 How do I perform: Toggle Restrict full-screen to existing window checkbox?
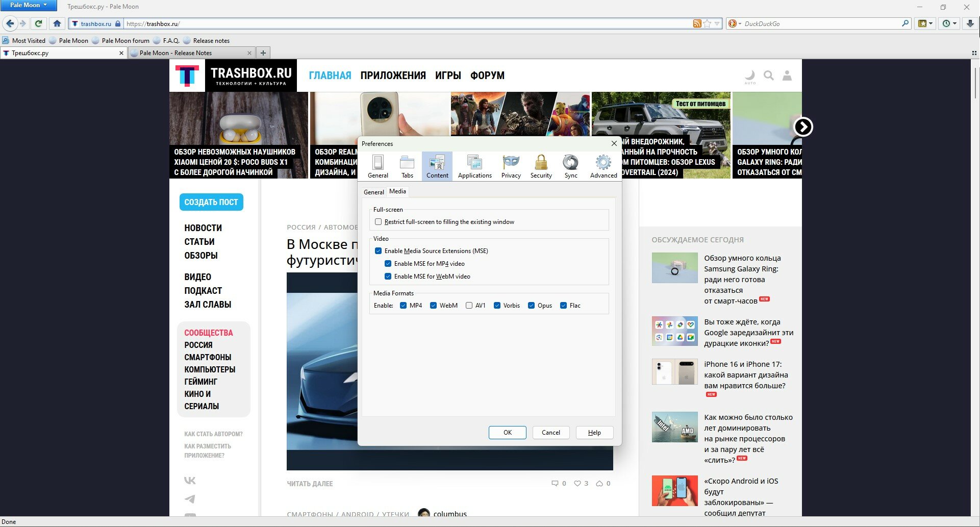coord(378,222)
